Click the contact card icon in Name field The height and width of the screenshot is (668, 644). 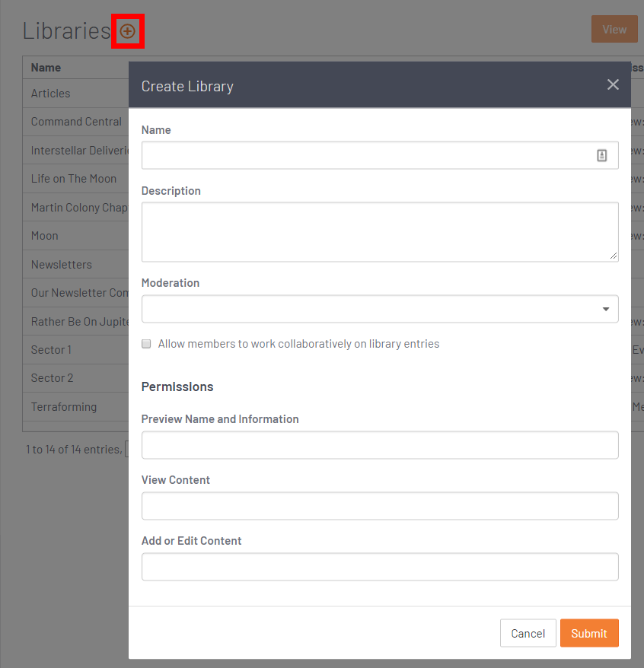click(x=601, y=155)
